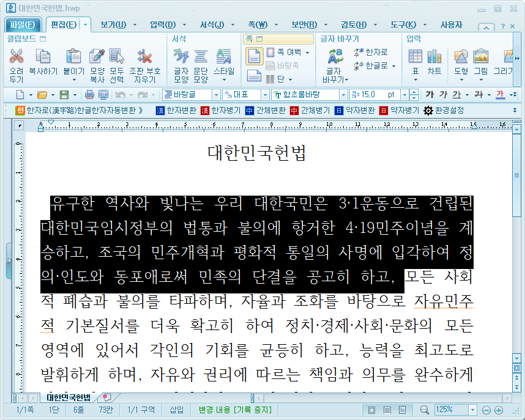
Task: Open the 도구 menu
Action: tap(404, 24)
